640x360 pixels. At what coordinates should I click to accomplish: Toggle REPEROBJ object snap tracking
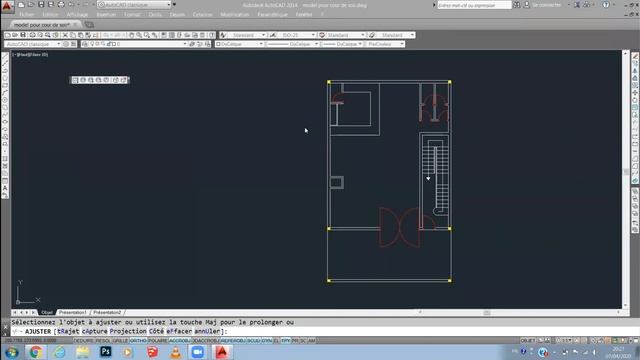coord(233,340)
